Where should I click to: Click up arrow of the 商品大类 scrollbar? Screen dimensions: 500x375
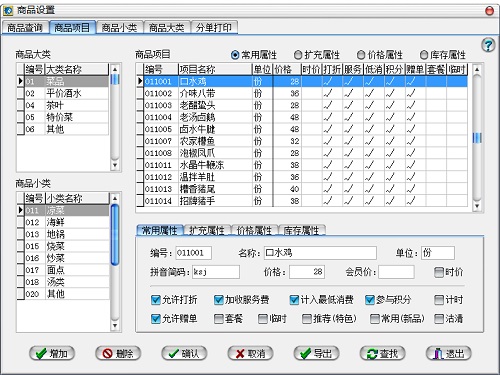point(115,69)
